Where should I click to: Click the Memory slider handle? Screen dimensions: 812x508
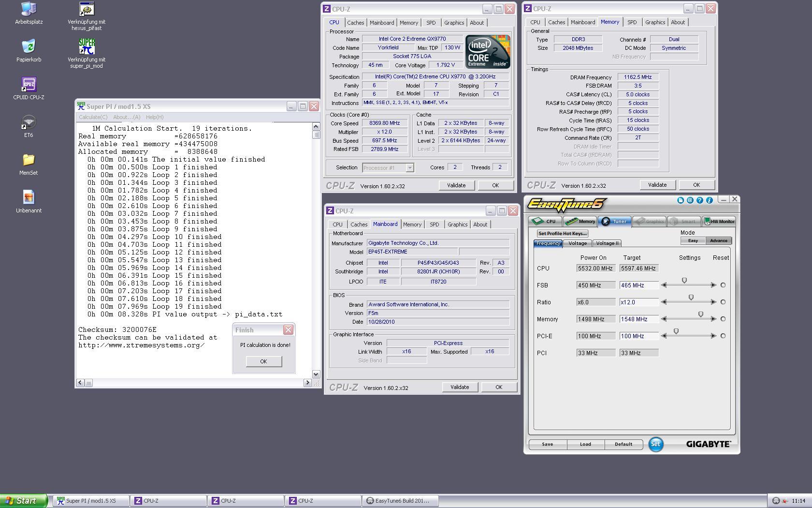701,314
